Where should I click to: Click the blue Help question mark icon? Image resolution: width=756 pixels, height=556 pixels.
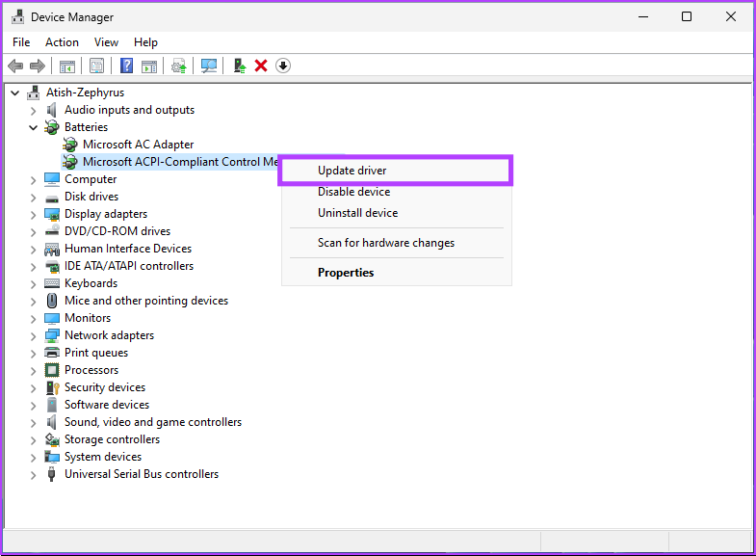click(126, 66)
